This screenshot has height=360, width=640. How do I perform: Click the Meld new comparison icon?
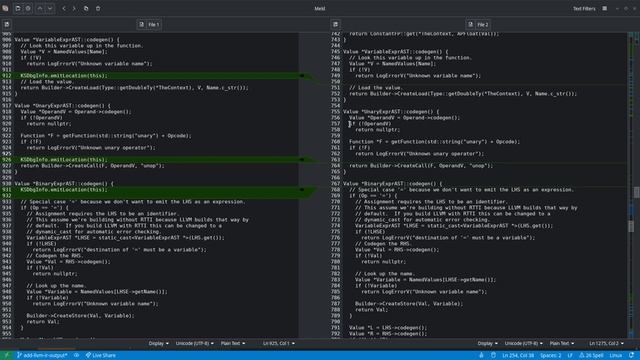[5, 8]
